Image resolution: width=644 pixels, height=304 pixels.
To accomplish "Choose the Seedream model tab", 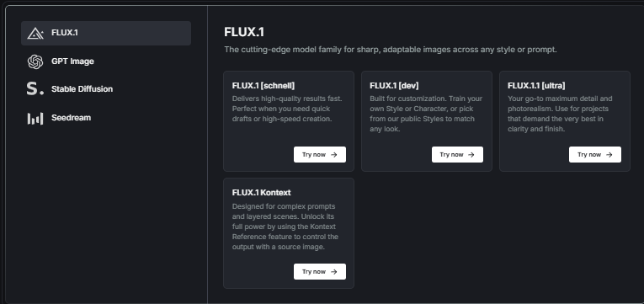I will pyautogui.click(x=106, y=118).
